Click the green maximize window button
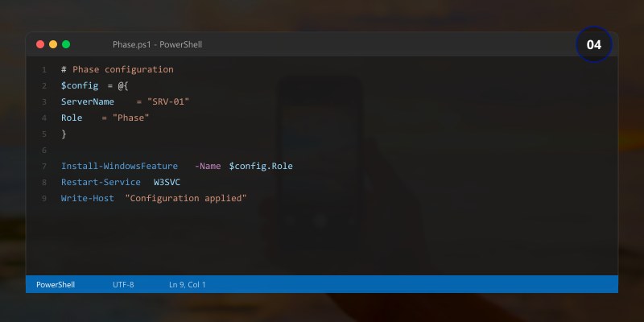The height and width of the screenshot is (322, 644). click(x=66, y=44)
